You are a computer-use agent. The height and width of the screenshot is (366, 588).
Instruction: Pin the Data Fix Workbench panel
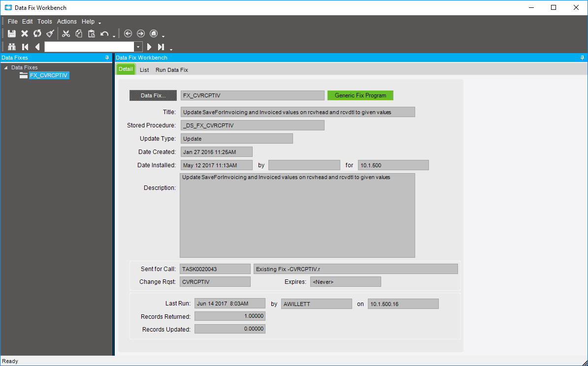[582, 58]
